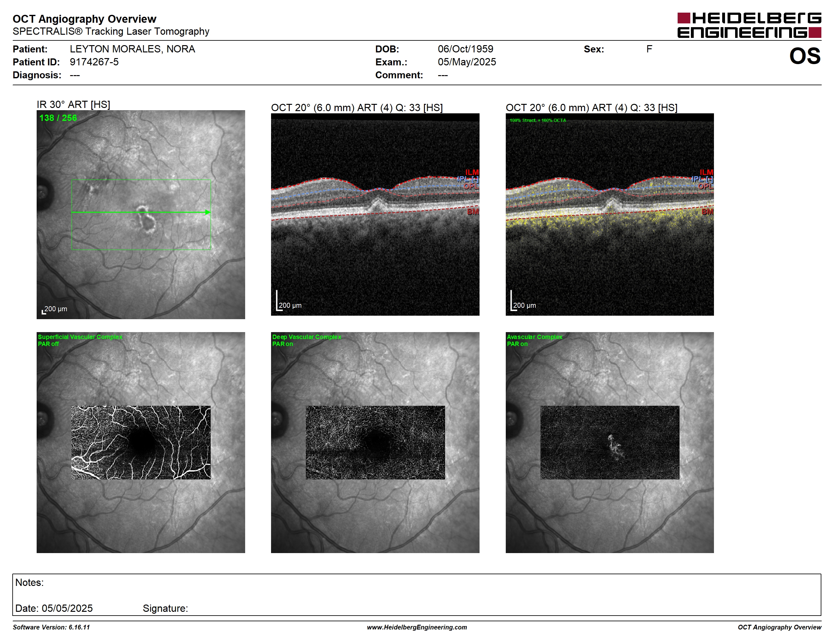Screen dimensions: 834x644
Task: Click the OPL label on OCTA overlay B-scan
Action: point(706,186)
